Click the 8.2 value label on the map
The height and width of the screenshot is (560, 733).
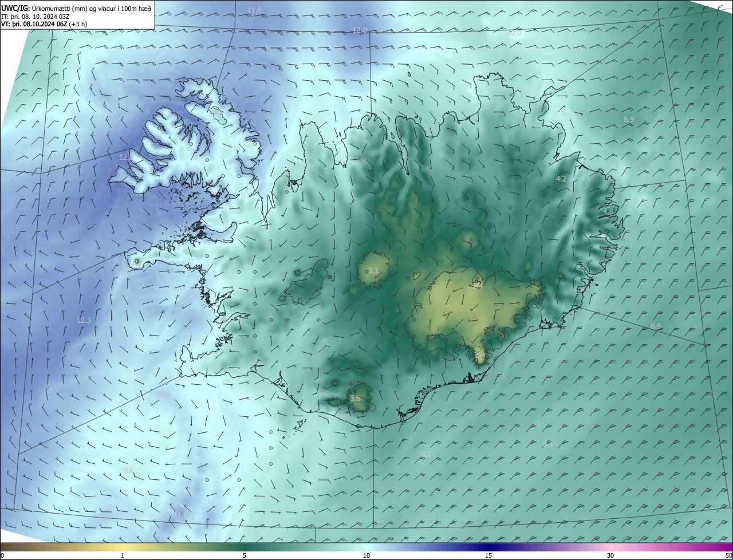tap(426, 454)
